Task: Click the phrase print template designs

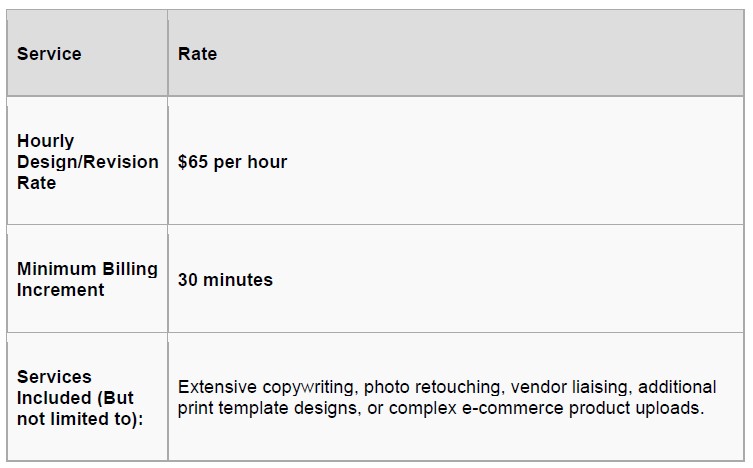Action: click(x=268, y=408)
